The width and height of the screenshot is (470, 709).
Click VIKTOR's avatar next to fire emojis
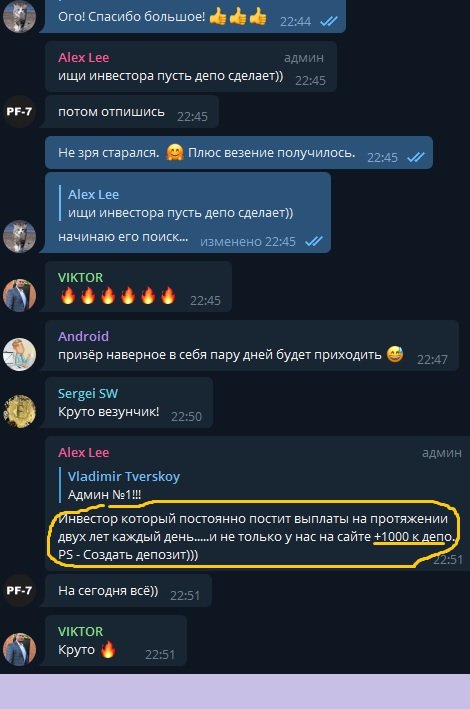(x=19, y=295)
